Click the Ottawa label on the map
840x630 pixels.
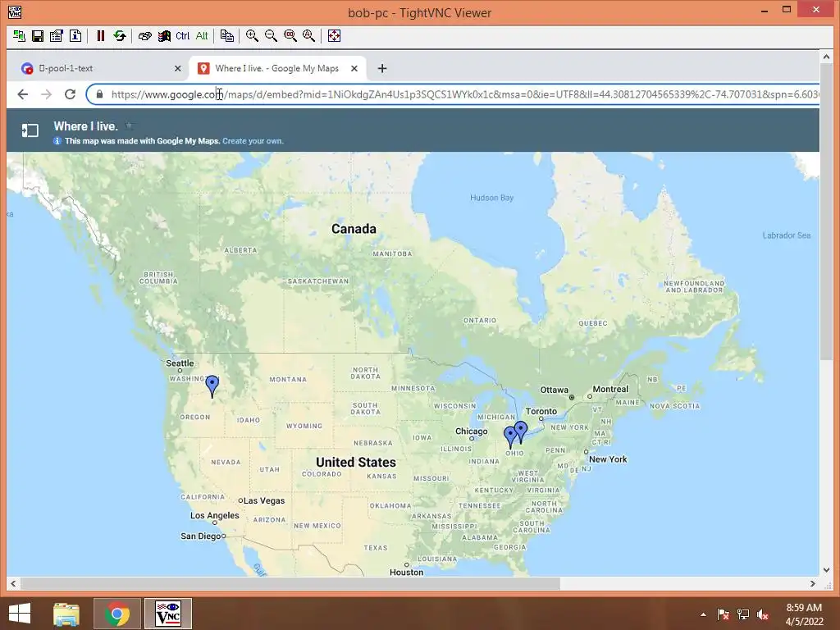[554, 390]
